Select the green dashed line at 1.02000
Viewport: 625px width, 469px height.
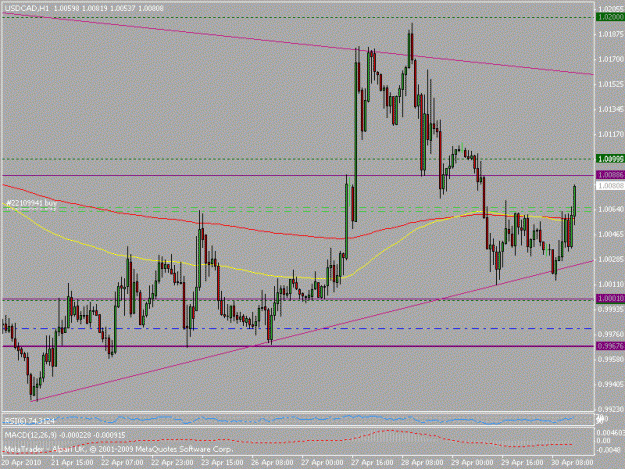(x=298, y=17)
